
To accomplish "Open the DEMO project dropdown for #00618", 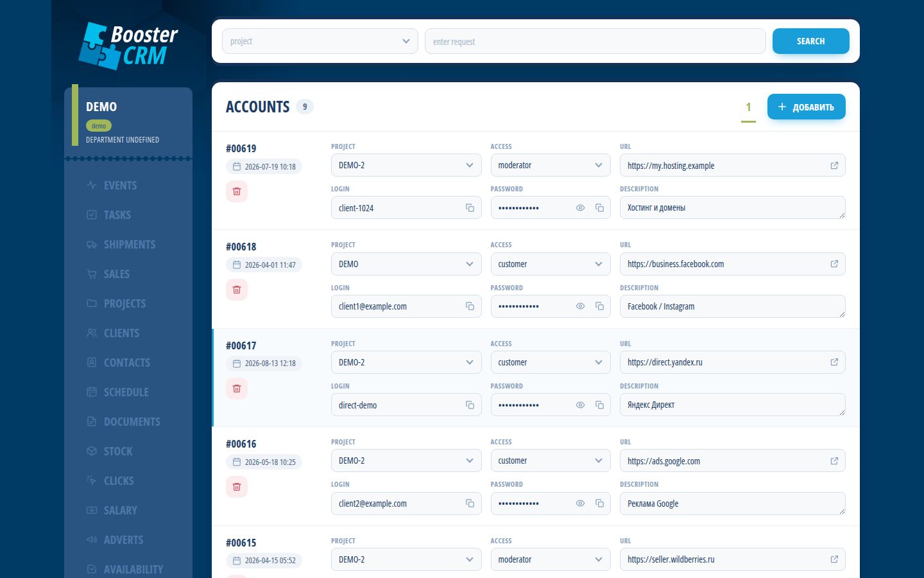I will [x=406, y=264].
